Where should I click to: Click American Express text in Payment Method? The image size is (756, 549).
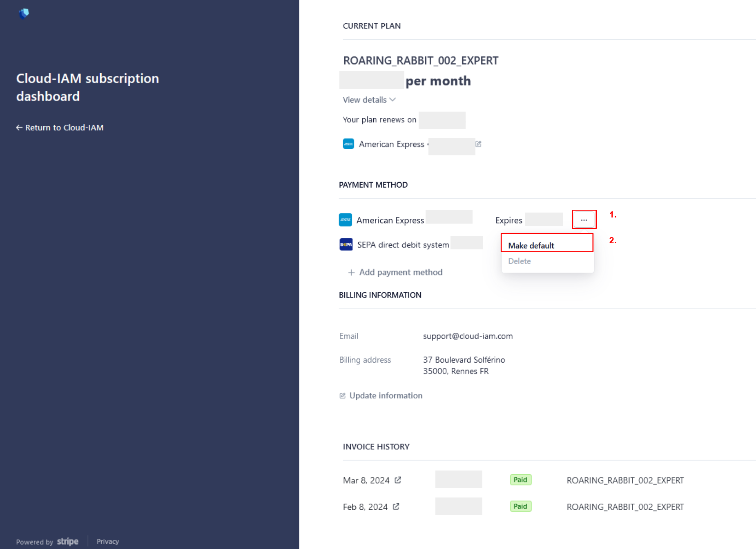tap(390, 220)
